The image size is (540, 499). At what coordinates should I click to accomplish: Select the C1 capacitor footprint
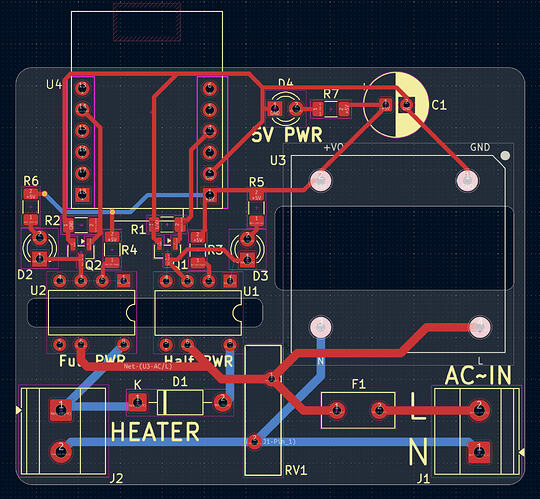(396, 105)
